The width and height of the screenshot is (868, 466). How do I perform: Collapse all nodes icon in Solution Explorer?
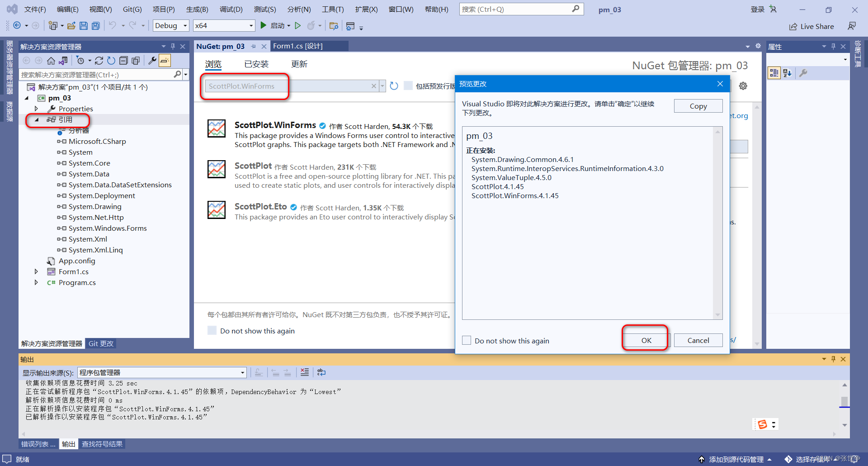point(123,61)
